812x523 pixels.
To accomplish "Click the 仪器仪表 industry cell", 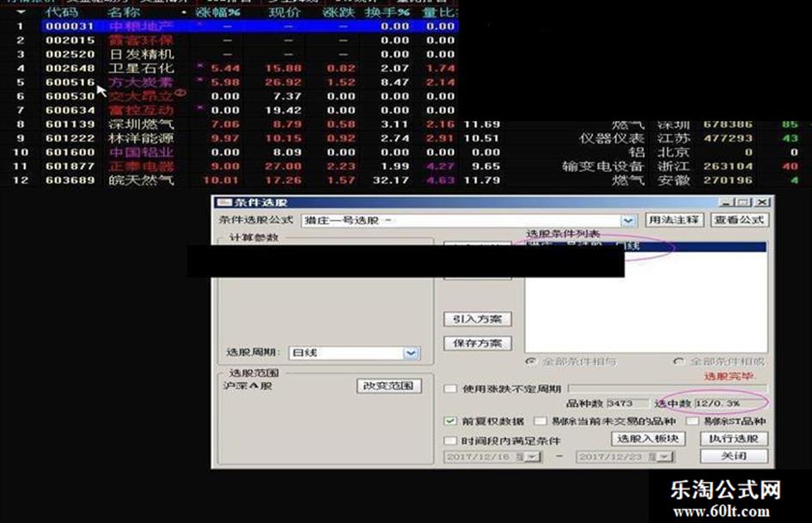I will (612, 138).
